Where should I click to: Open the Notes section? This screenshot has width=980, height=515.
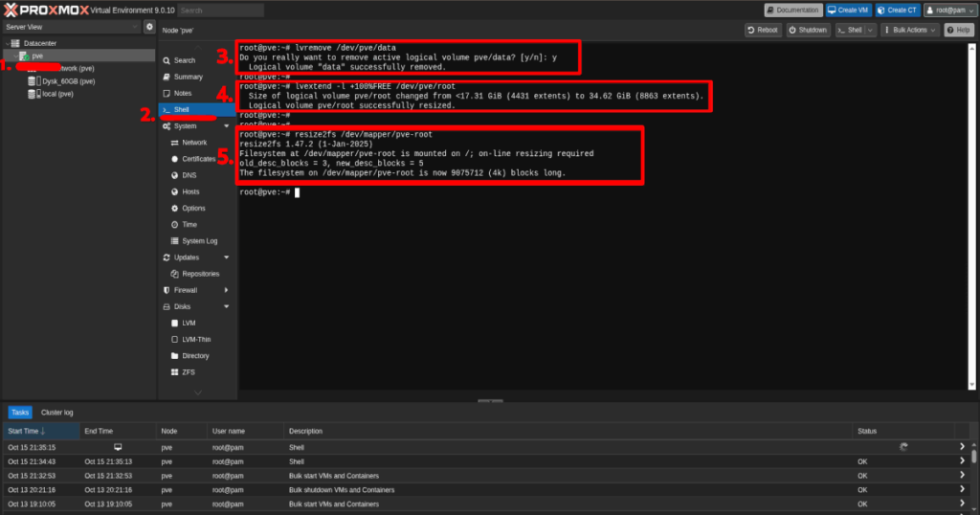coord(183,93)
